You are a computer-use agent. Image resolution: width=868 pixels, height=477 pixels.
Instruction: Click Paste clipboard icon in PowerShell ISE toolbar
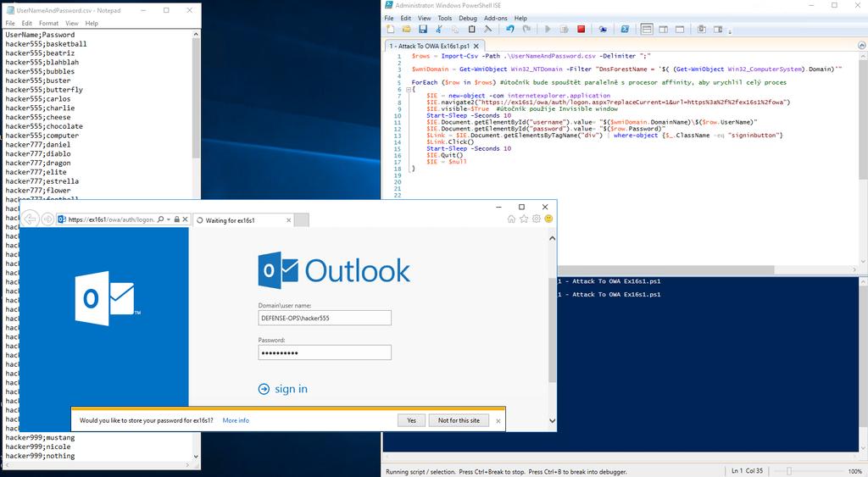coord(471,30)
